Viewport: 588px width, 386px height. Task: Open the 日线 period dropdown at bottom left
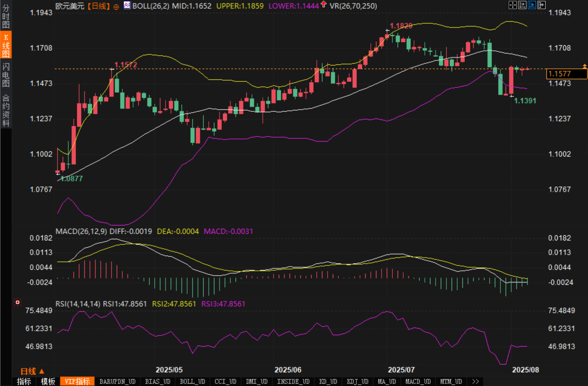(x=32, y=371)
